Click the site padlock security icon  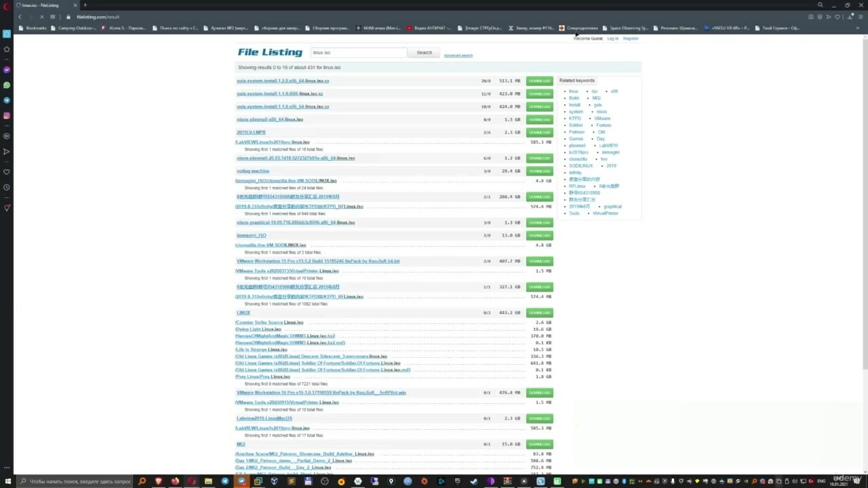tap(68, 16)
